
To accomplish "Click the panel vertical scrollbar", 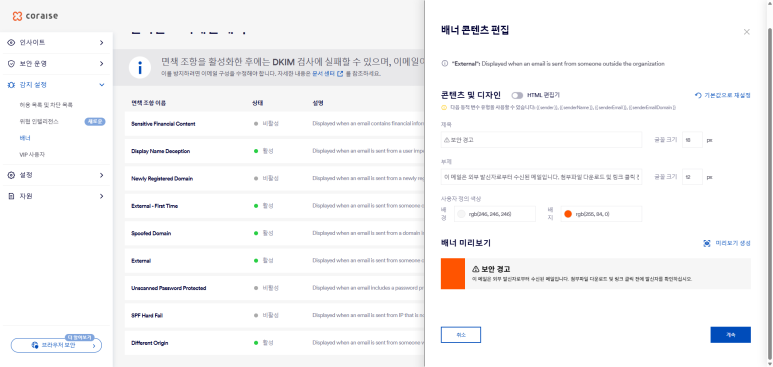I will [x=771, y=192].
